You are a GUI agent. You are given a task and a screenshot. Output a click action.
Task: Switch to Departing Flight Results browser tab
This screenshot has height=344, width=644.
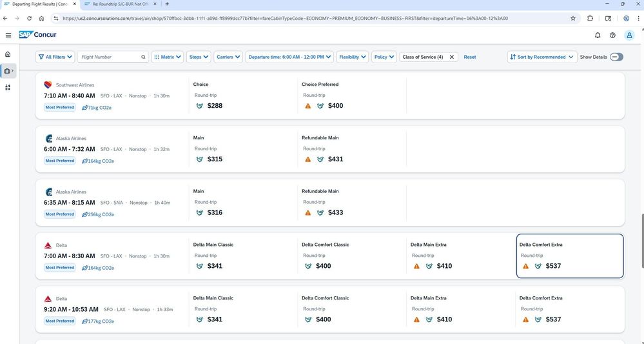[39, 4]
